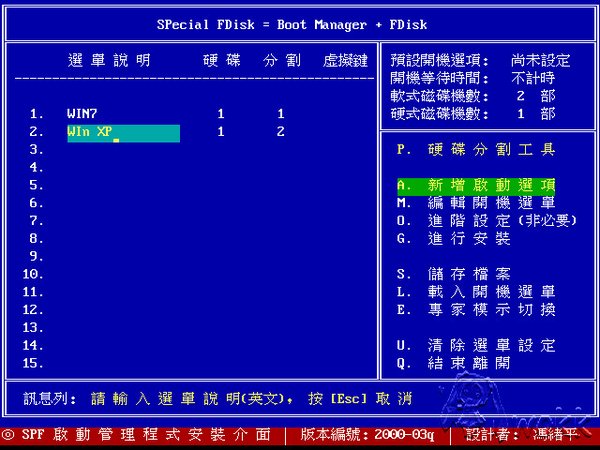
Task: Click the 開機等待時間 label
Action: click(440, 78)
